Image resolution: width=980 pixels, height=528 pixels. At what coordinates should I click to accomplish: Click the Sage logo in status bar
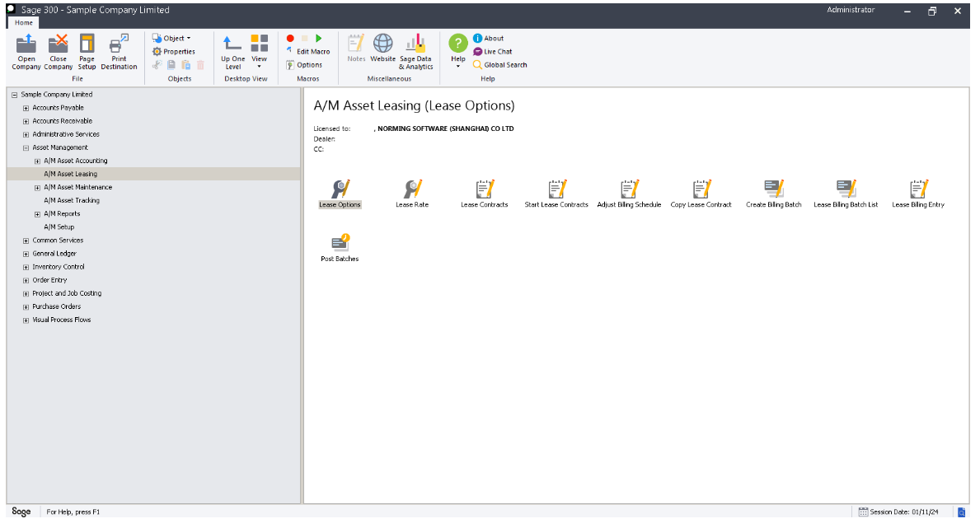[x=21, y=512]
